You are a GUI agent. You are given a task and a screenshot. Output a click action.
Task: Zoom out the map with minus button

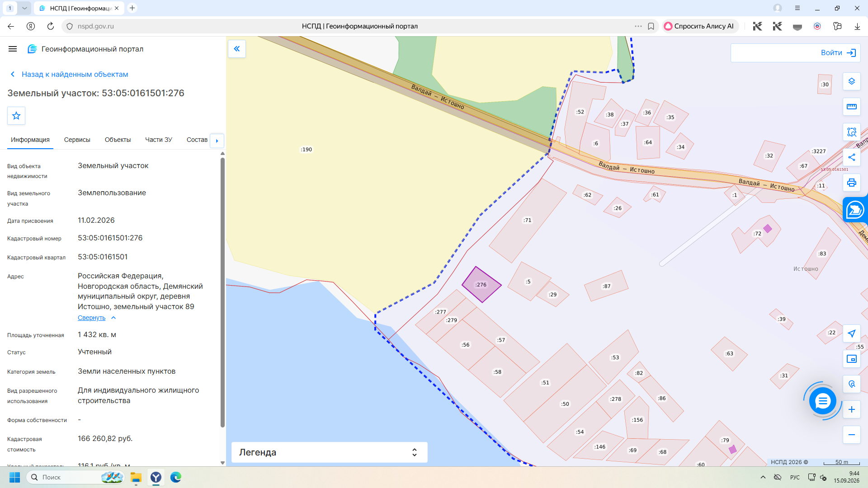point(852,435)
